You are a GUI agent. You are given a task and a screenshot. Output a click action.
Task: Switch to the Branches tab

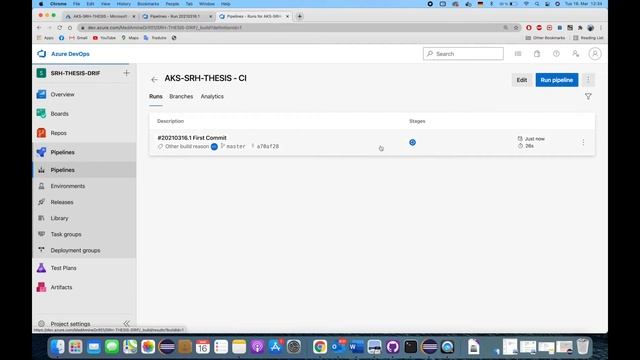click(181, 97)
